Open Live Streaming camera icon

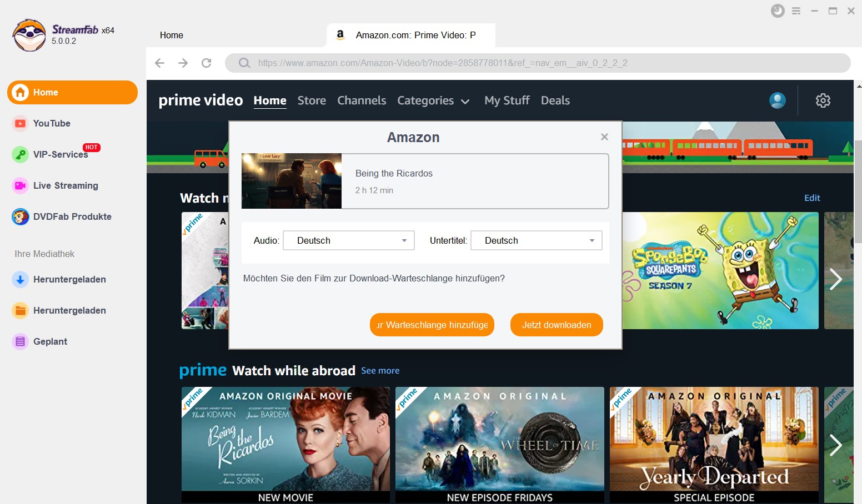[x=21, y=185]
